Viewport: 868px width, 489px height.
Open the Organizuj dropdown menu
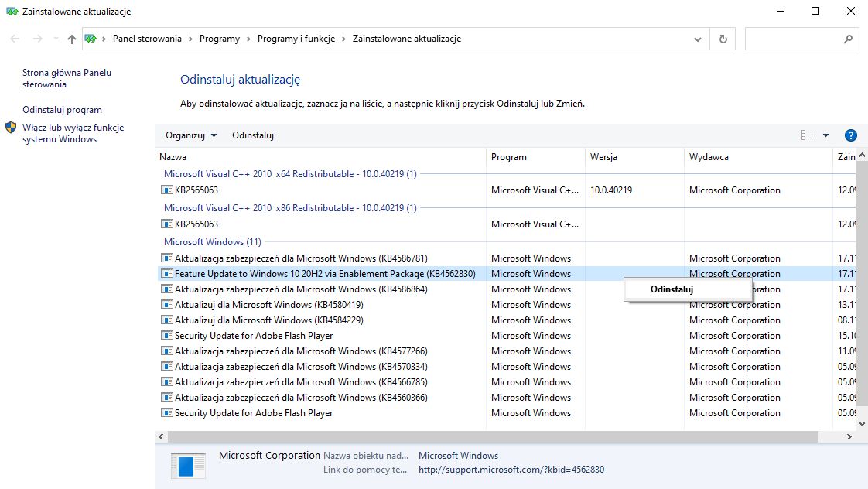[x=191, y=135]
